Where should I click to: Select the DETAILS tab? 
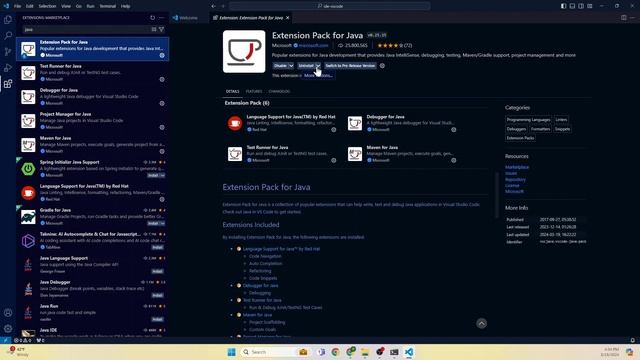(233, 91)
